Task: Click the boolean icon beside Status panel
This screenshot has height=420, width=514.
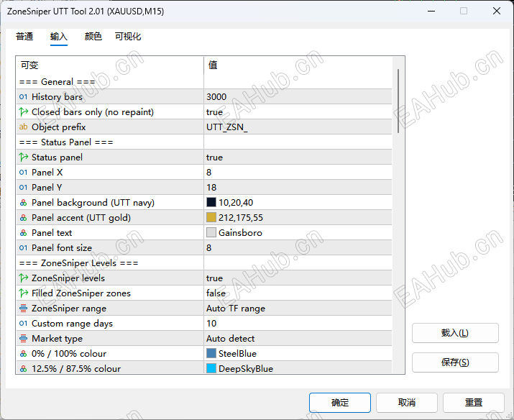Action: coord(23,157)
